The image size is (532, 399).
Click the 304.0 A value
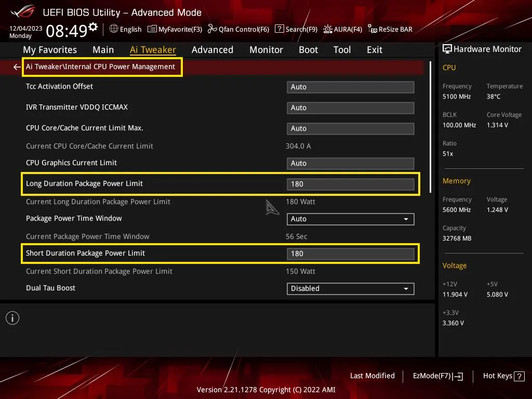[x=298, y=146]
